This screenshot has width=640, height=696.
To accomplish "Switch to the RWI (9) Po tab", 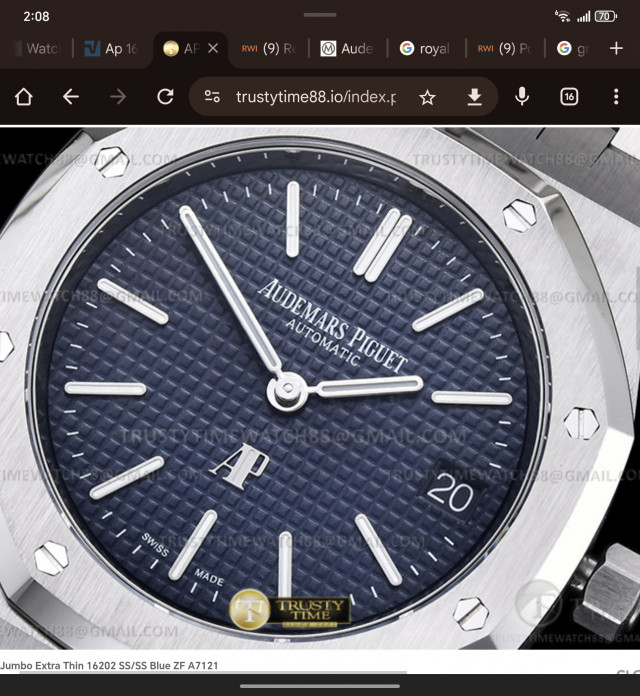I will (x=505, y=48).
